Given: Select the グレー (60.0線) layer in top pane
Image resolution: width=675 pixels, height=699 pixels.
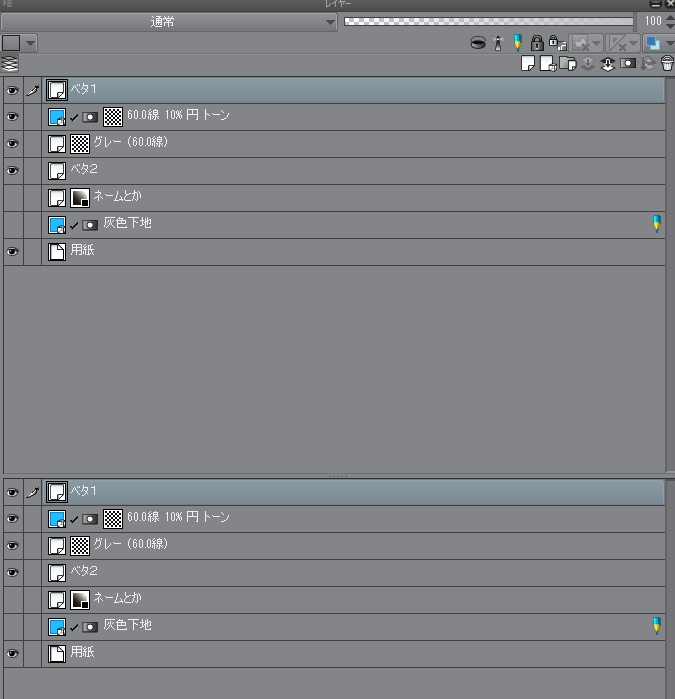Looking at the screenshot, I should point(353,144).
